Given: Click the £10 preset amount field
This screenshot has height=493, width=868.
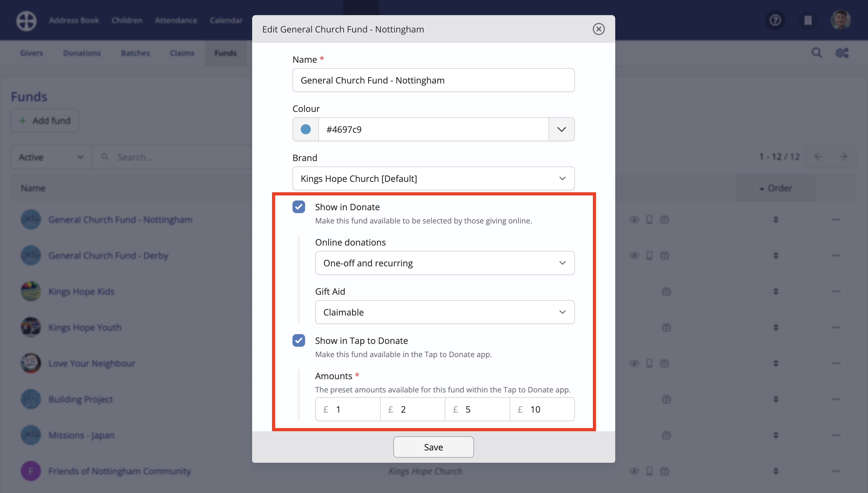Looking at the screenshot, I should pyautogui.click(x=542, y=409).
